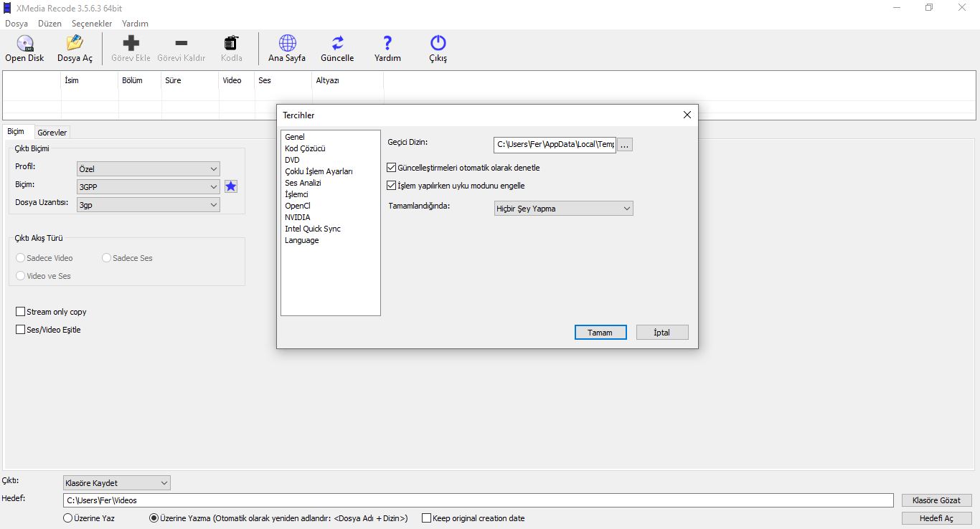Select Üzerine Yazma radio option

pyautogui.click(x=154, y=518)
